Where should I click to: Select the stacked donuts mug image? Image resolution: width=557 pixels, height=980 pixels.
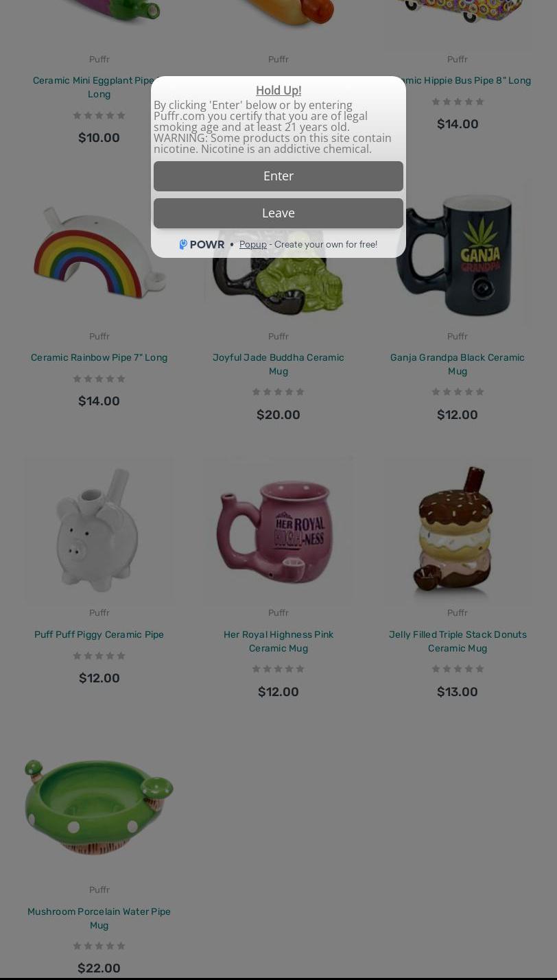coord(458,531)
